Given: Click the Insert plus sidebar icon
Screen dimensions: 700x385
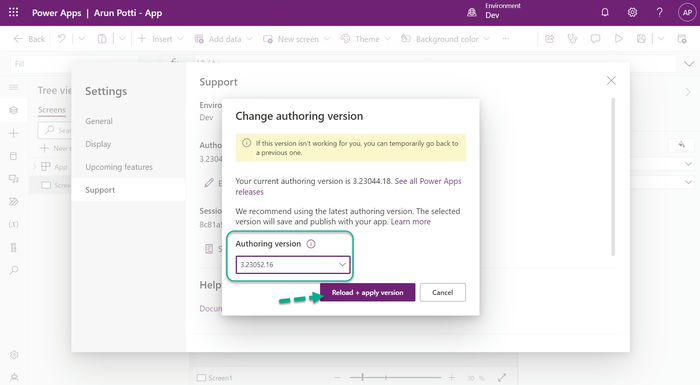Looking at the screenshot, I should [13, 133].
